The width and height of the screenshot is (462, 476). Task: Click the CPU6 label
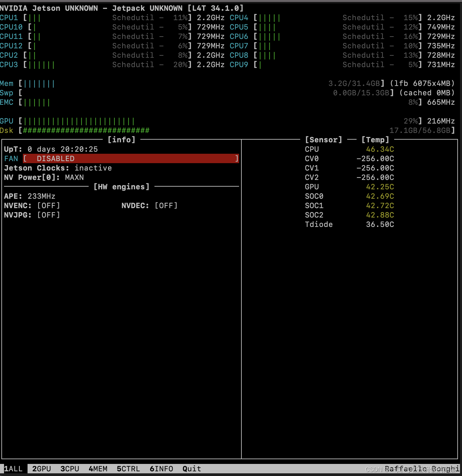(239, 36)
